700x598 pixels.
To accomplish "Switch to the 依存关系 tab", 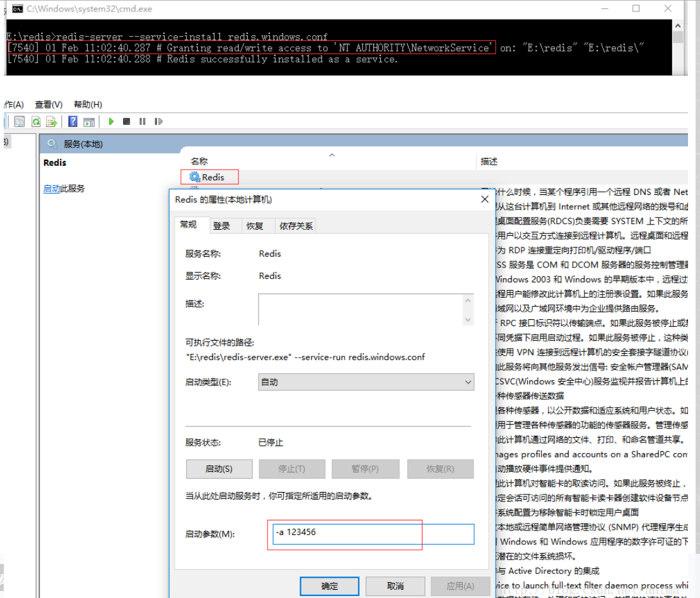I will click(295, 225).
